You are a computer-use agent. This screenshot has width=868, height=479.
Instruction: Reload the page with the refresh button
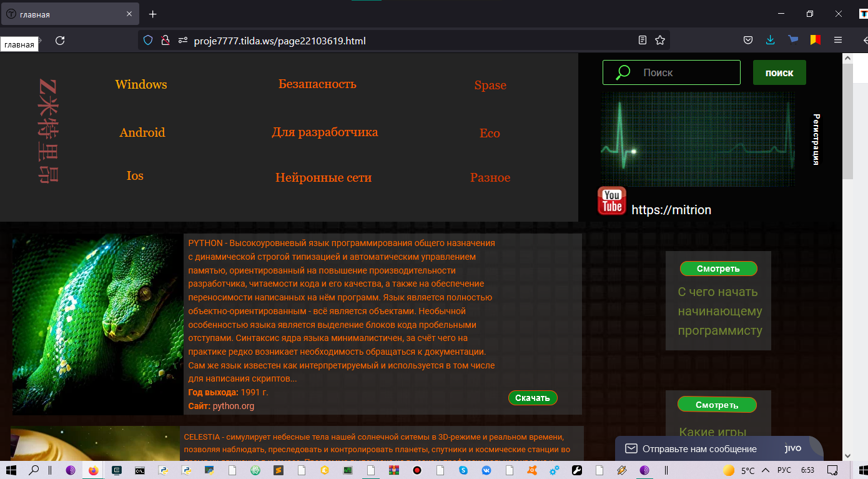[x=60, y=41]
